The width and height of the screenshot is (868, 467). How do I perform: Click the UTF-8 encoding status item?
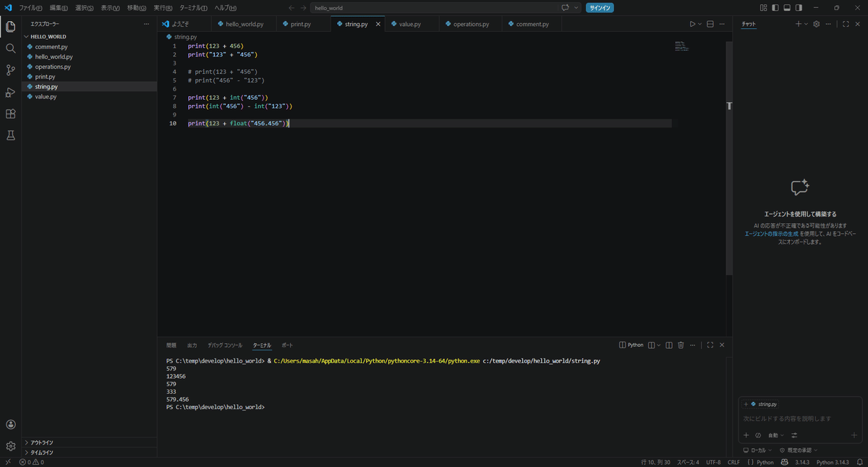[x=713, y=462]
